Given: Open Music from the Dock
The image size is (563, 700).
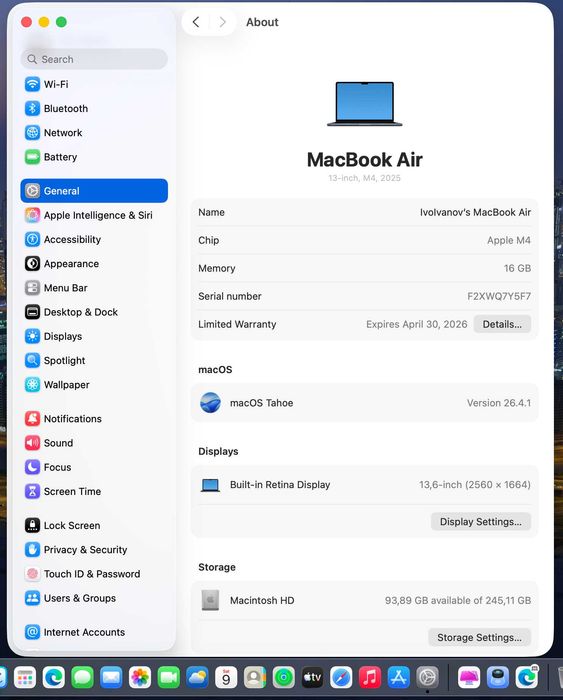Looking at the screenshot, I should tap(370, 677).
